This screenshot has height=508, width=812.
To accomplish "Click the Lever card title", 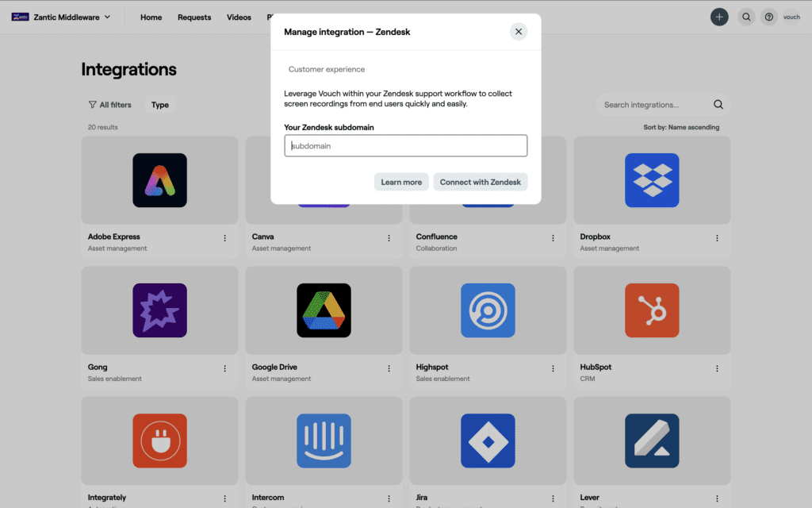I will point(589,497).
